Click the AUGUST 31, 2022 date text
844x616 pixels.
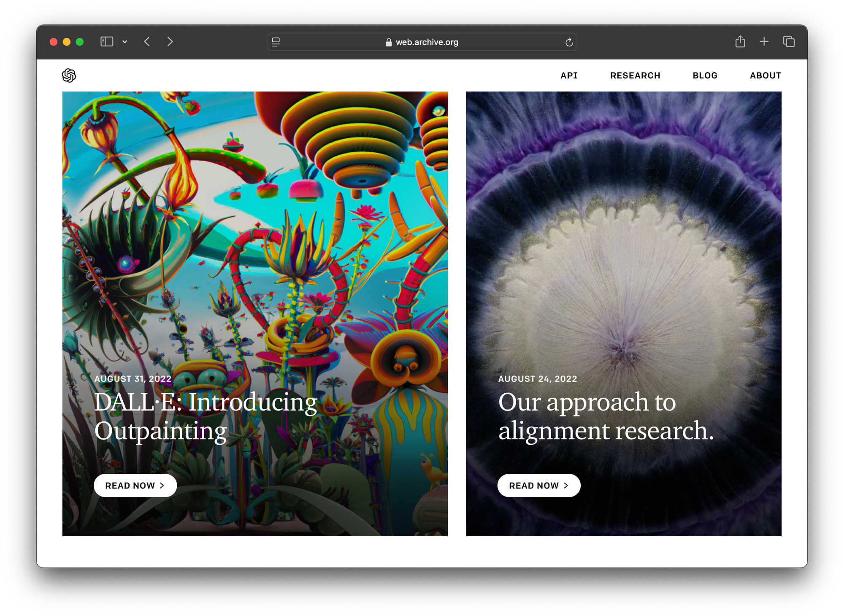133,379
